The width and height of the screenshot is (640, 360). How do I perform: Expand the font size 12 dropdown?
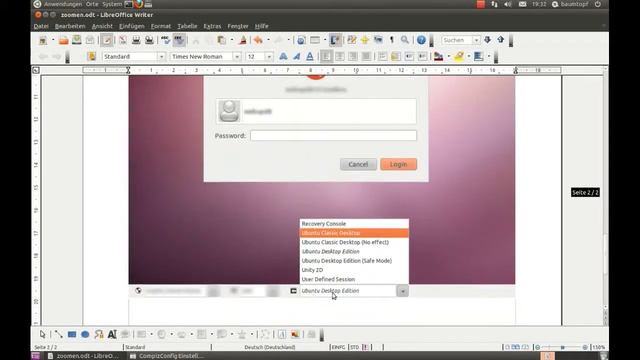[x=269, y=56]
